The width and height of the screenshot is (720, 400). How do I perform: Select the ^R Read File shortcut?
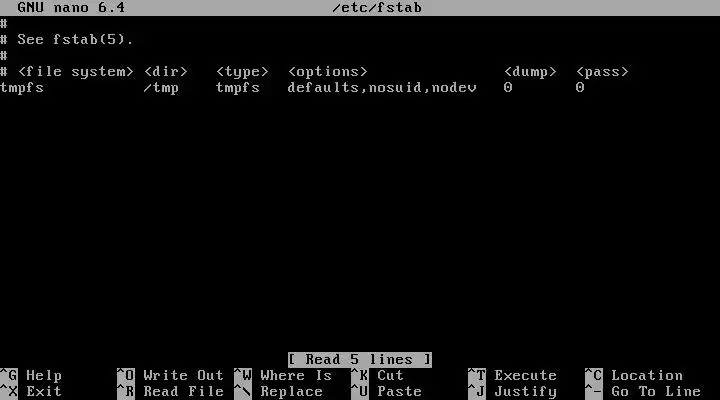tap(170, 392)
